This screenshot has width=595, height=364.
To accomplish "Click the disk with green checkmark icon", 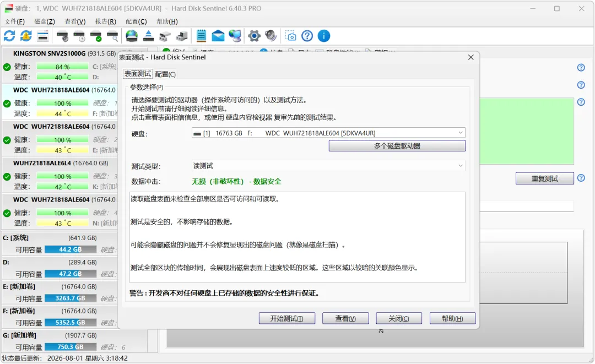I will click(x=96, y=36).
